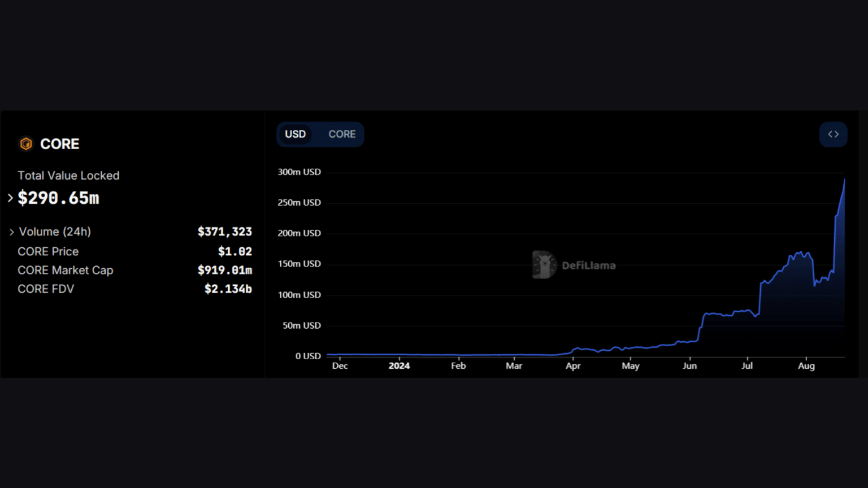Screen dimensions: 868x488
Task: Click the Jun marker on time axis
Action: point(689,366)
